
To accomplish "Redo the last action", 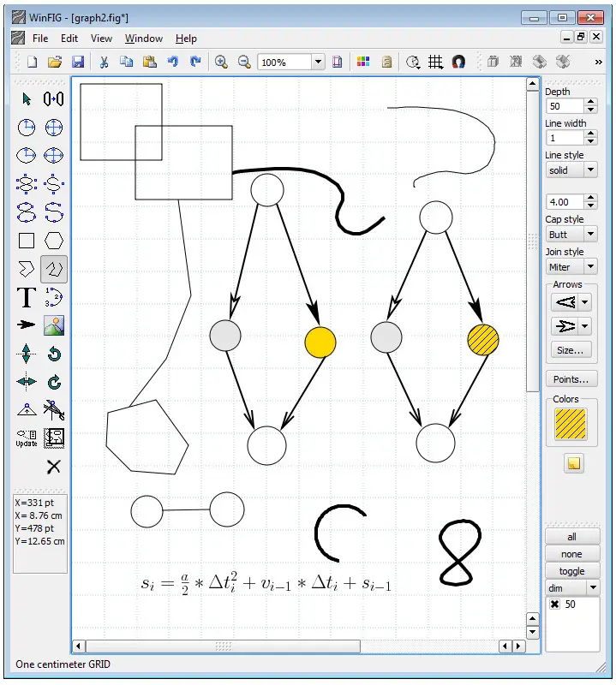I will [x=195, y=62].
